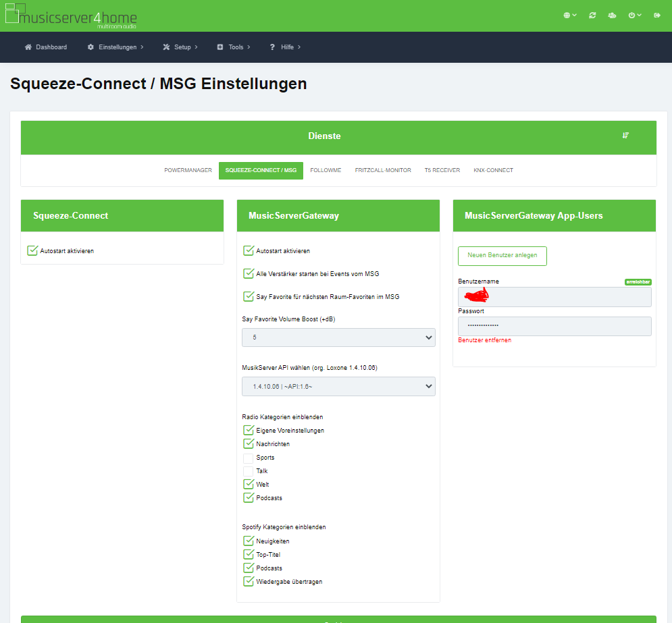Open the Tools menu in navigation
The height and width of the screenshot is (623, 672).
(234, 47)
